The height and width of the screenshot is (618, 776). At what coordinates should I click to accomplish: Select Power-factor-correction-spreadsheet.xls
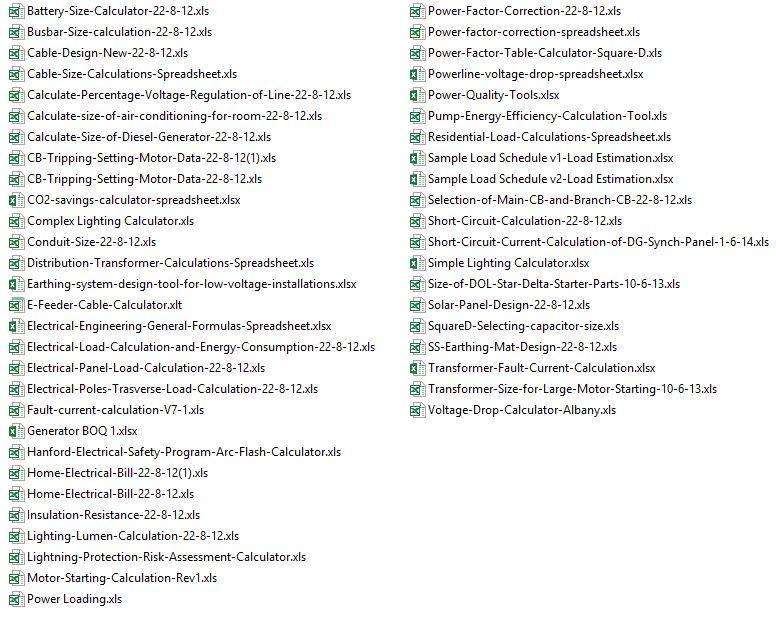(x=534, y=32)
